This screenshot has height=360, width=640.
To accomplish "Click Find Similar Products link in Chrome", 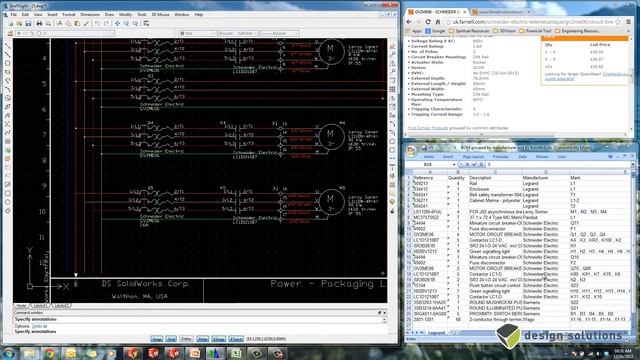I will pyautogui.click(x=428, y=128).
